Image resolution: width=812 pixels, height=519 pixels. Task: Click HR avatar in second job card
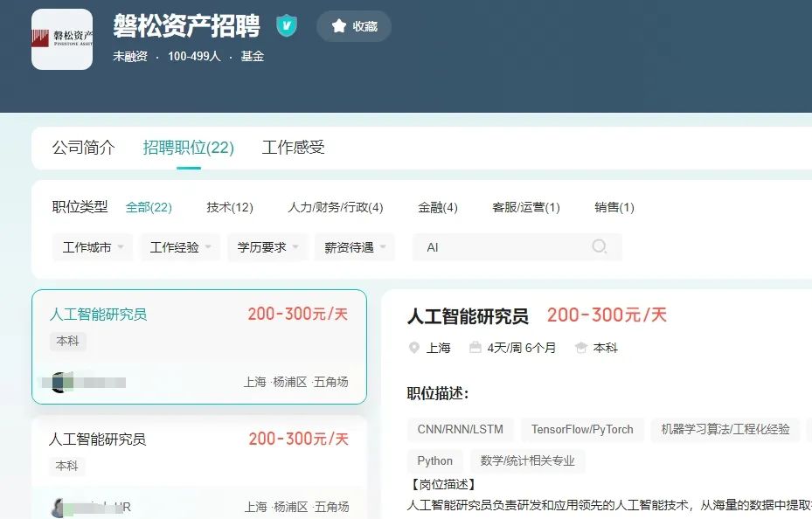[x=59, y=507]
